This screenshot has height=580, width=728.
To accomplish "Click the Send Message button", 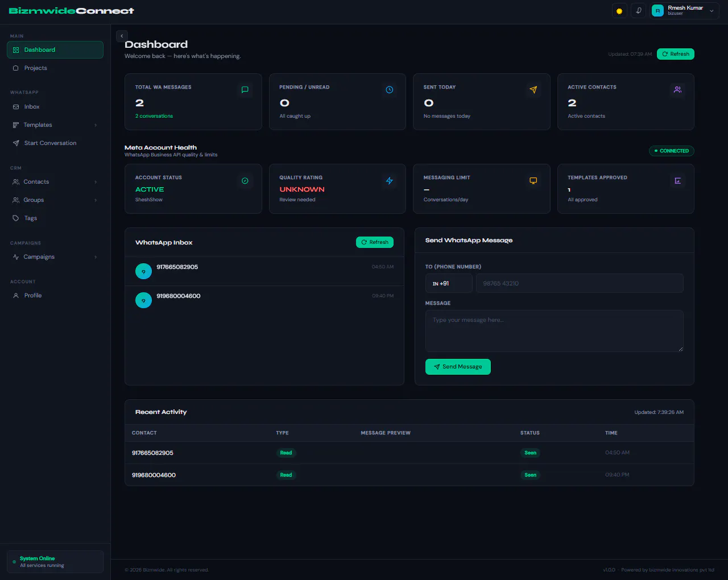I will click(458, 367).
